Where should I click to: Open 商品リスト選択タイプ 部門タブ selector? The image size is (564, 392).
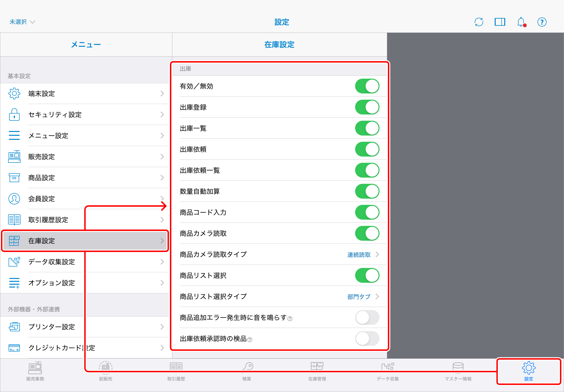click(x=363, y=297)
